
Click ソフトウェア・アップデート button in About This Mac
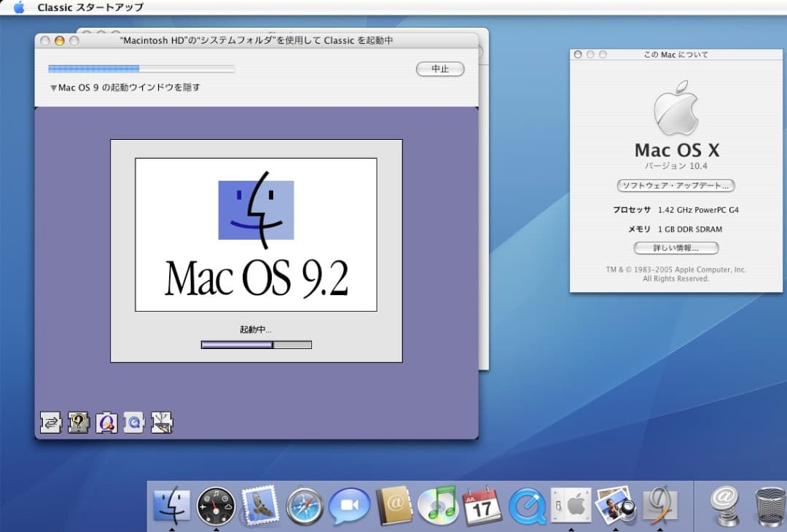click(x=676, y=186)
